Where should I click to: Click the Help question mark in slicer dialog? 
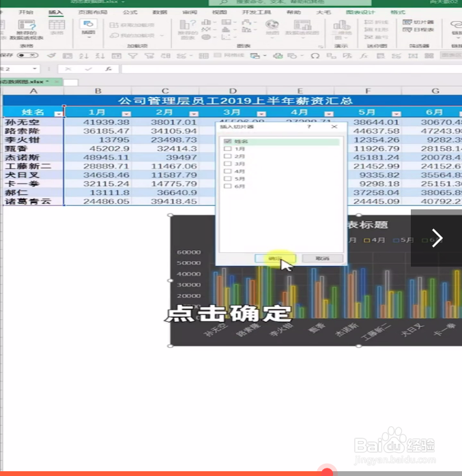coord(309,127)
